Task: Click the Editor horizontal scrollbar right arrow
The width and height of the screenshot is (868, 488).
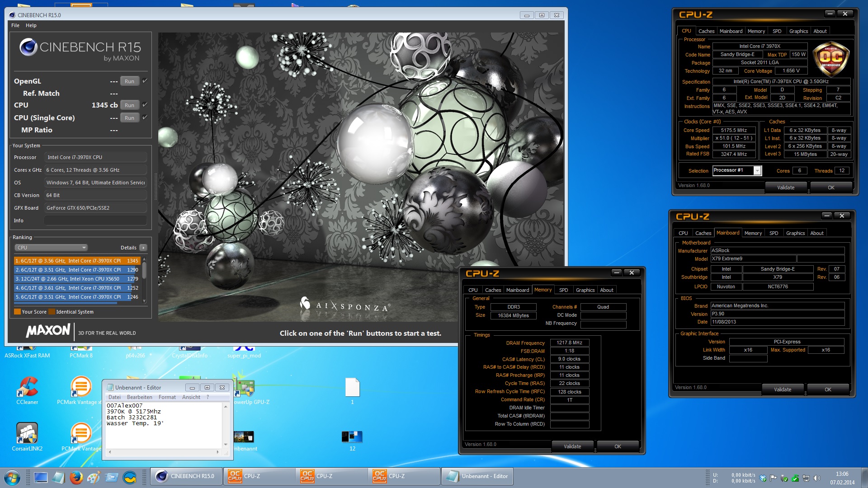Action: 218,452
